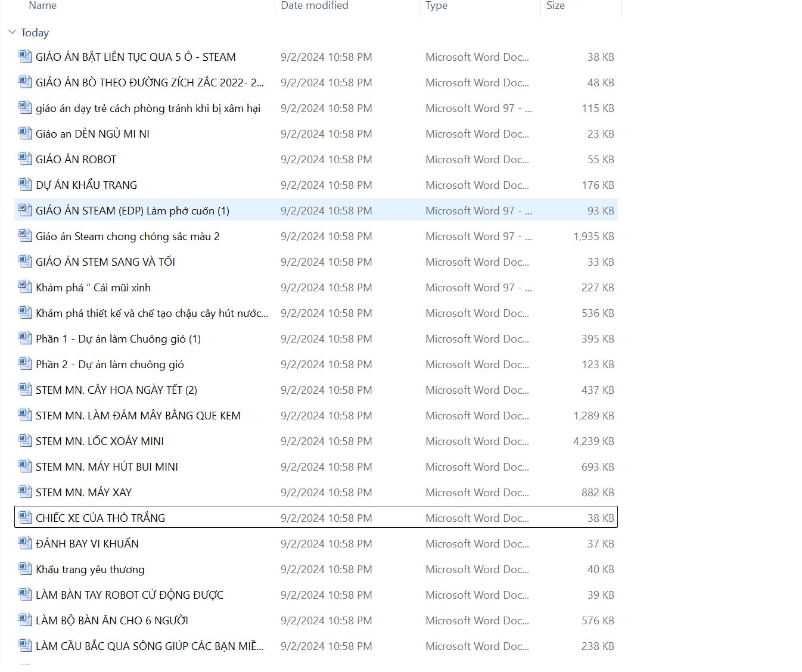The width and height of the screenshot is (802, 672).
Task: Click icon of Phần 2 - Dự án làm chuông gió
Action: click(25, 364)
